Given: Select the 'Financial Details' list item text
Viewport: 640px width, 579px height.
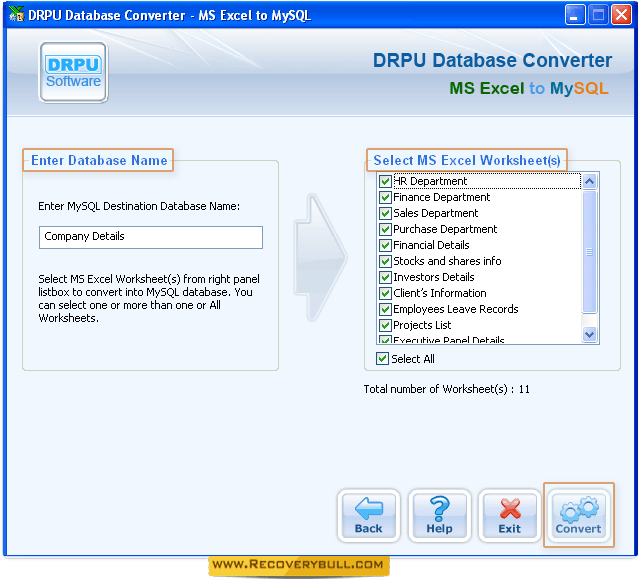Looking at the screenshot, I should (431, 245).
